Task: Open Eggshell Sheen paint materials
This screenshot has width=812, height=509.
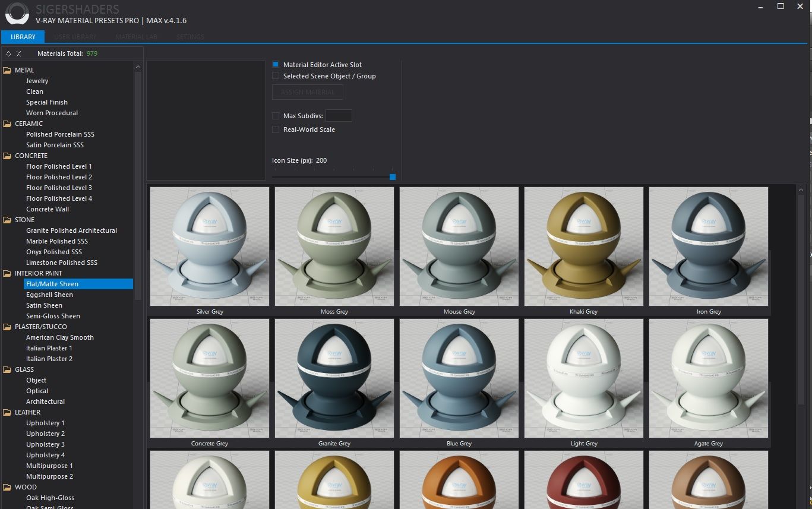Action: pos(49,295)
